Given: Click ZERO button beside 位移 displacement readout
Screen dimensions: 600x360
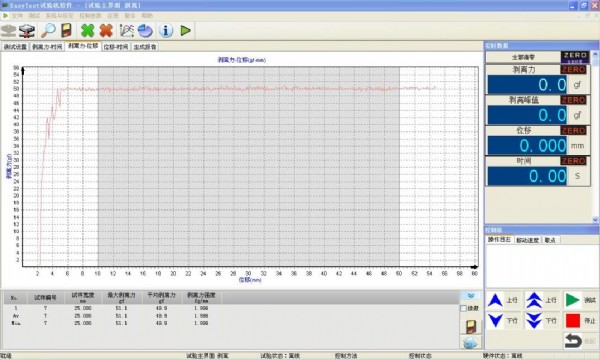Looking at the screenshot, I should tap(573, 131).
